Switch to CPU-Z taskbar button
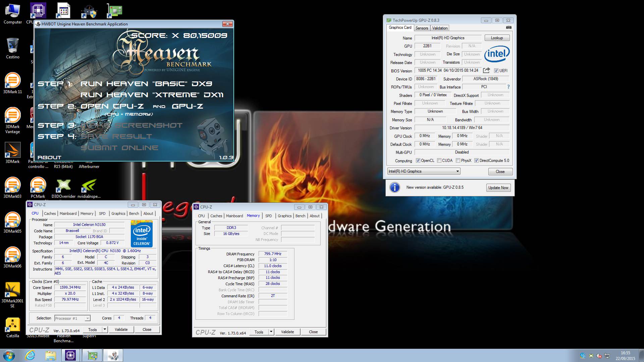644x362 pixels. (71, 355)
